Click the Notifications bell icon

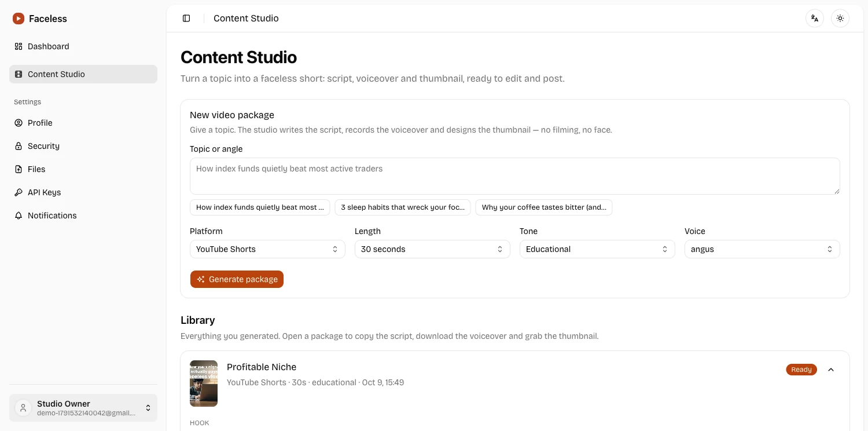pos(19,216)
